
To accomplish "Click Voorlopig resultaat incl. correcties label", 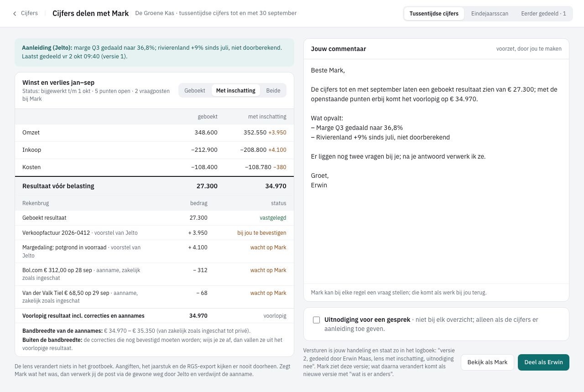I will pyautogui.click(x=83, y=316).
